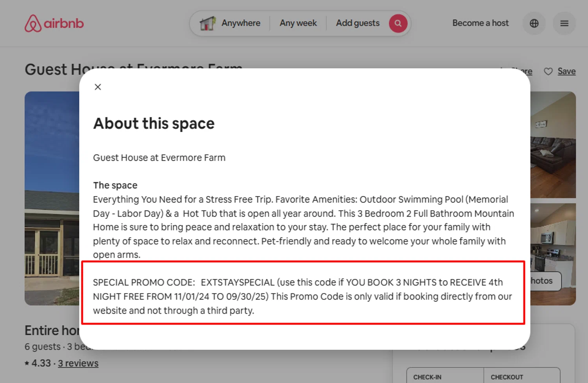588x383 pixels.
Task: Open the language globe menu
Action: coord(534,24)
